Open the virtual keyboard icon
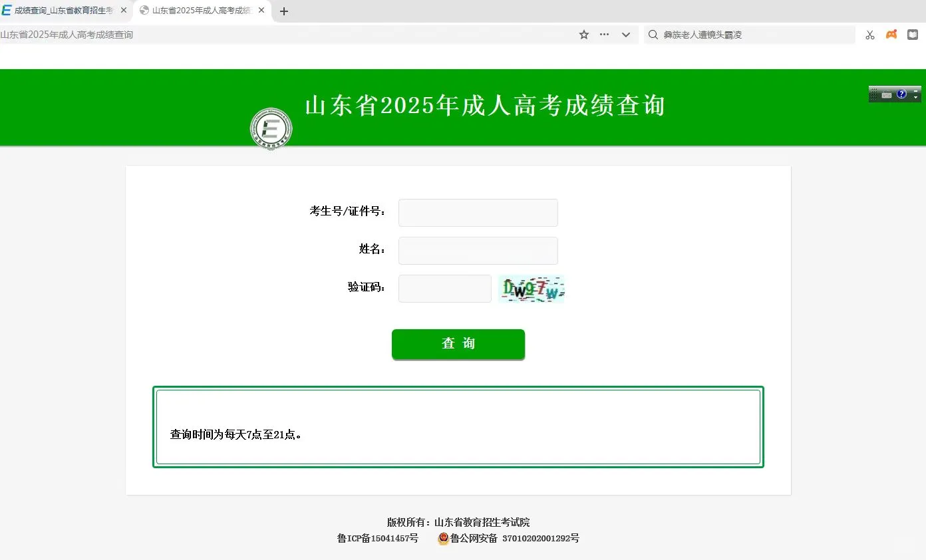Viewport: 926px width, 560px height. pos(887,94)
